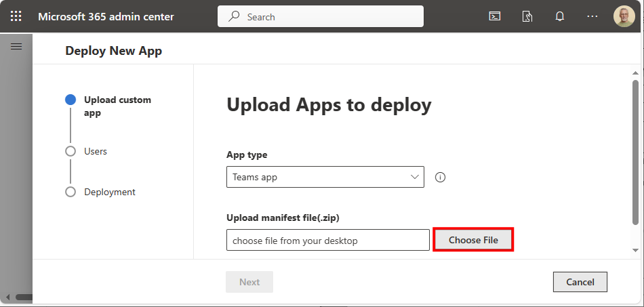This screenshot has width=644, height=307.
Task: Click the scroll down arrow of panel
Action: pyautogui.click(x=635, y=250)
